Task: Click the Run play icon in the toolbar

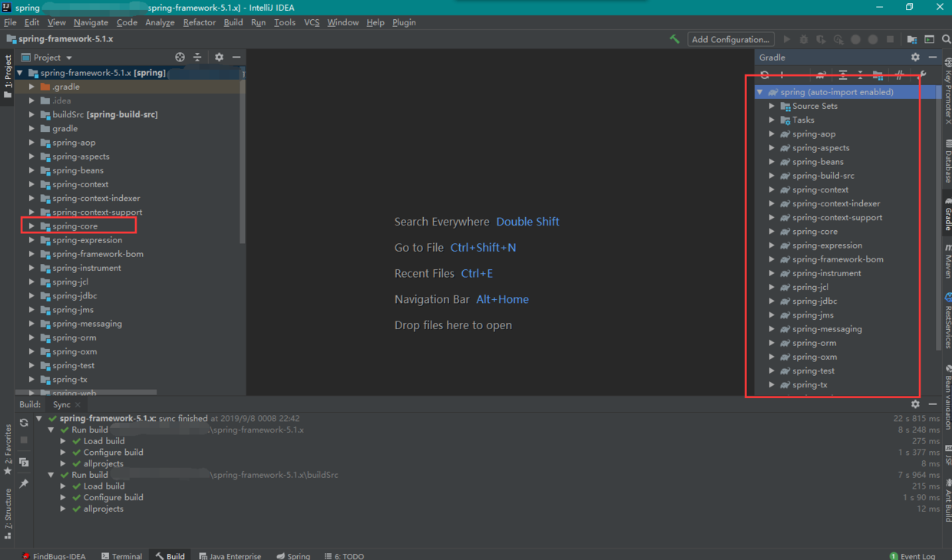Action: [786, 39]
